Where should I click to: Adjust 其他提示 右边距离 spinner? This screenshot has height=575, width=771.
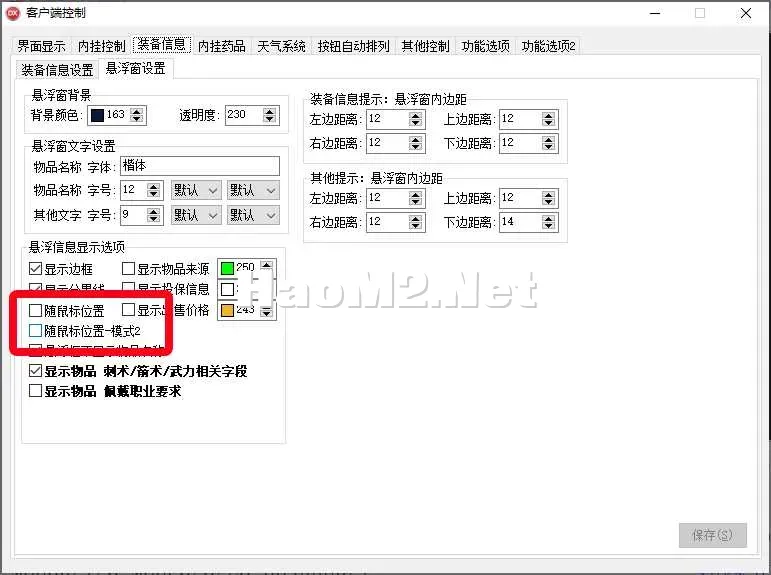[x=415, y=222]
